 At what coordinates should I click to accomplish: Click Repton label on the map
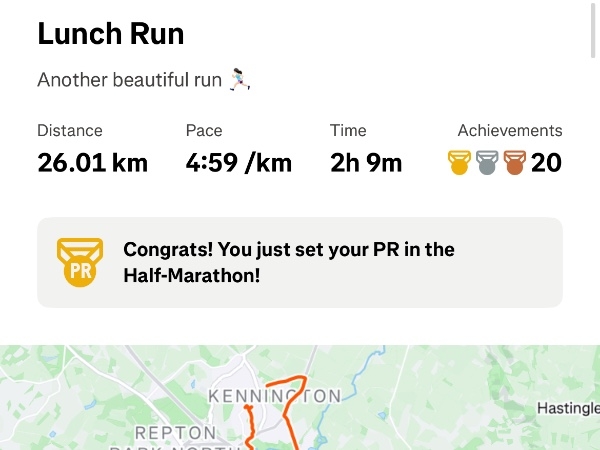(x=176, y=433)
